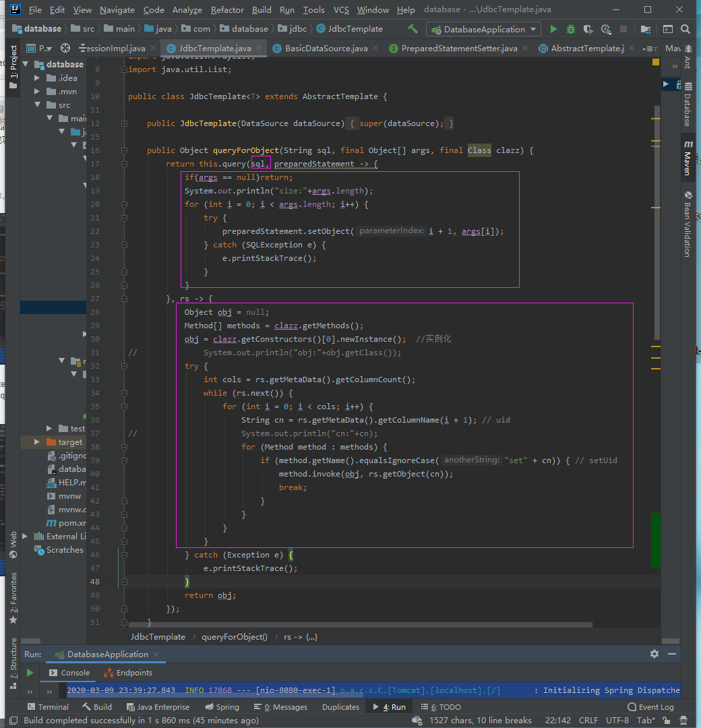Image resolution: width=701 pixels, height=728 pixels.
Task: Open the Java Enterprise tool window
Action: pos(158,707)
